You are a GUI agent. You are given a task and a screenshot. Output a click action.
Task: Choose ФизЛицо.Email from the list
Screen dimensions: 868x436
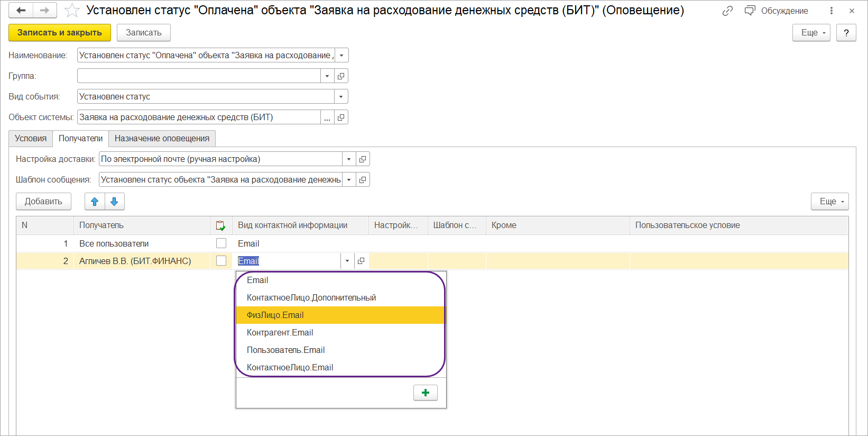tap(340, 315)
